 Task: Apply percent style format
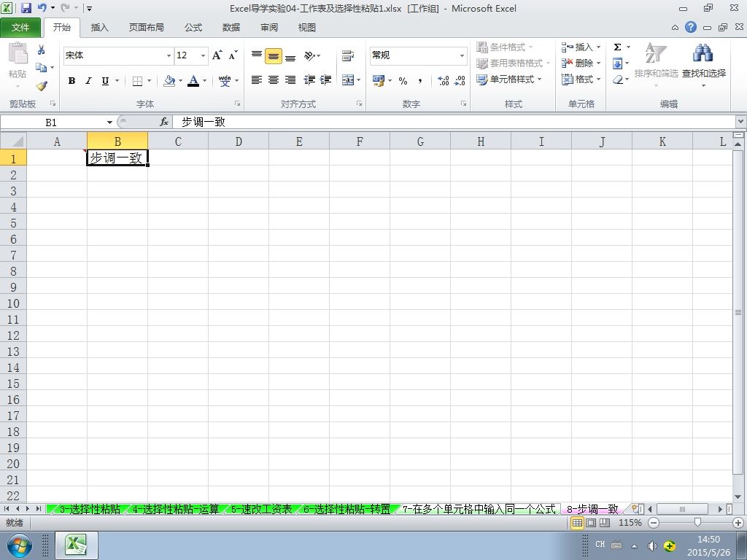[x=403, y=80]
